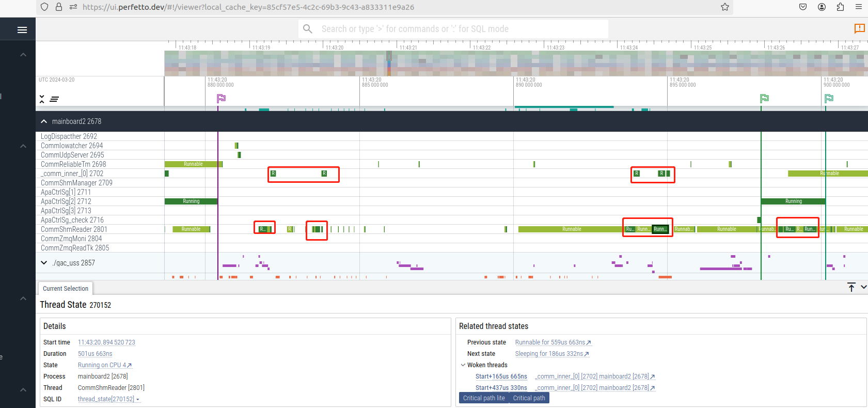Viewport: 868px width, 408px height.
Task: Bookmark page with the star icon
Action: (725, 7)
